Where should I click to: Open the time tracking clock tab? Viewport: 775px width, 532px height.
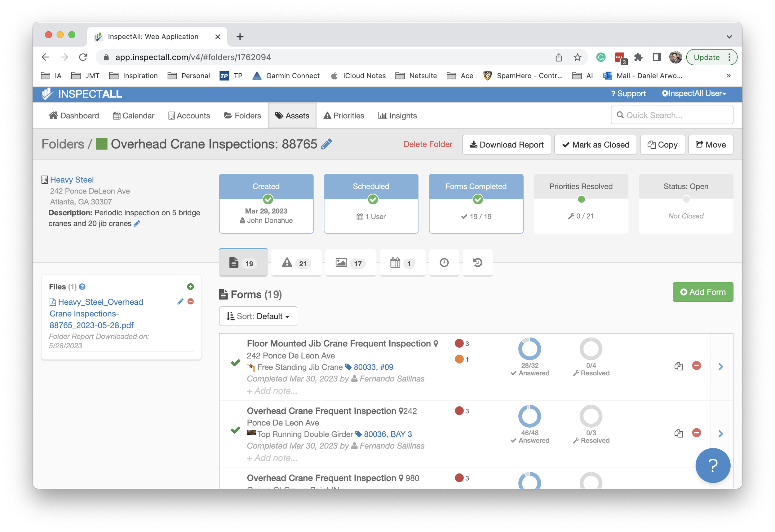(444, 263)
